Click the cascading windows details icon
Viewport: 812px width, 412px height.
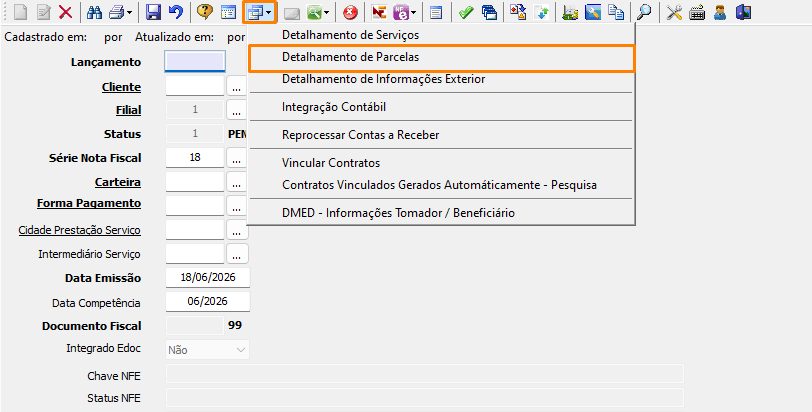pyautogui.click(x=256, y=12)
